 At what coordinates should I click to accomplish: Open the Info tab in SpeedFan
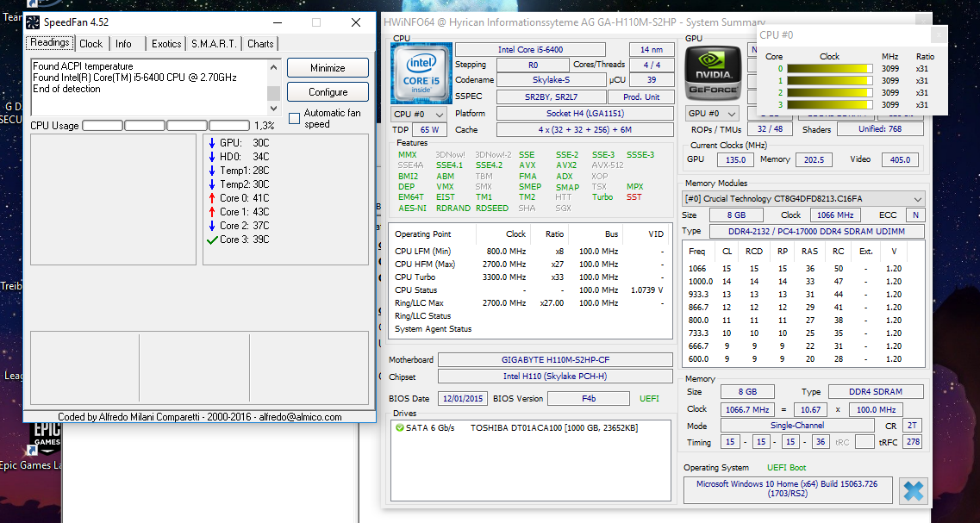click(124, 44)
